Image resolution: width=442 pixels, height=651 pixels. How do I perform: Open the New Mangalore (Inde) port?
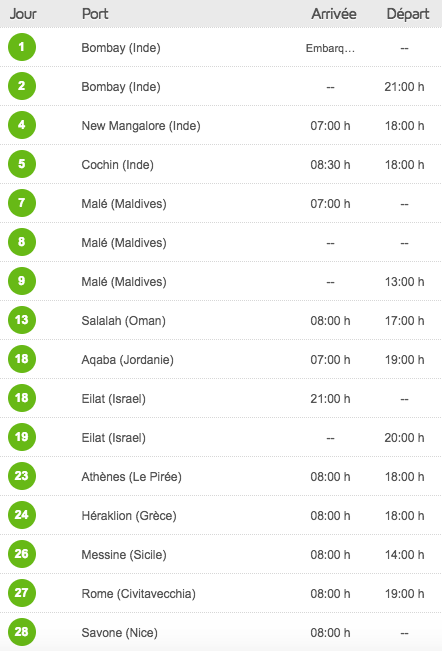[141, 126]
